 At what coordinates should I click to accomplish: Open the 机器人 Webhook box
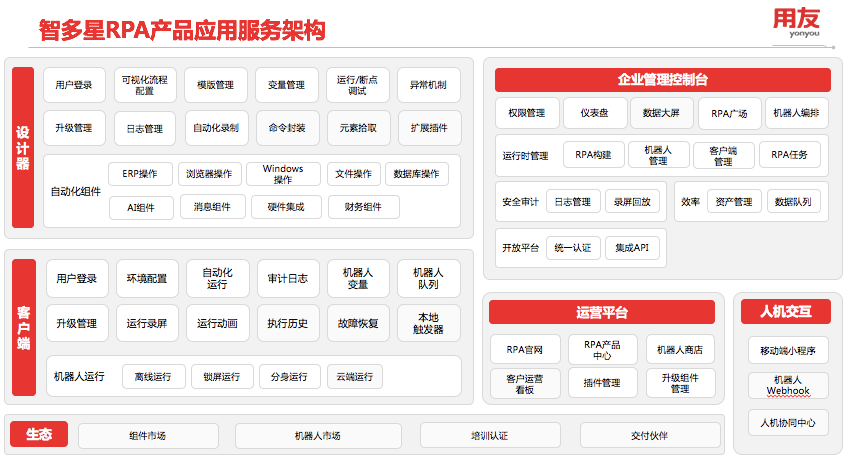coord(788,386)
